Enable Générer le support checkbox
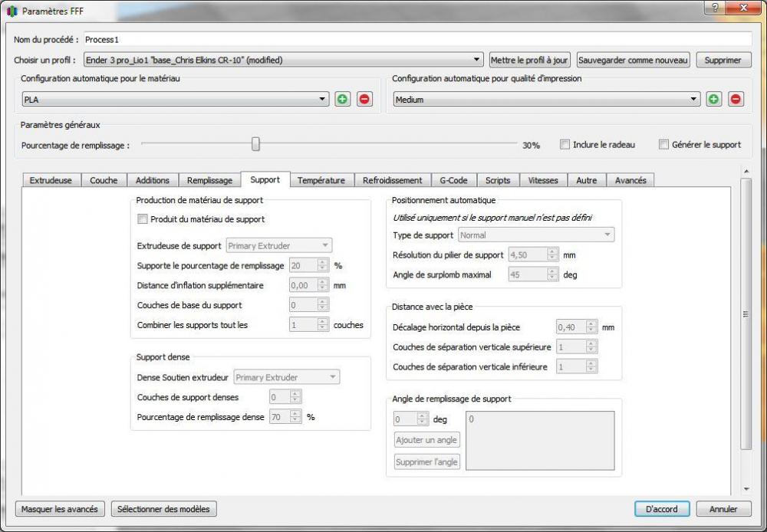Screen dimensions: 767x532 coord(663,145)
